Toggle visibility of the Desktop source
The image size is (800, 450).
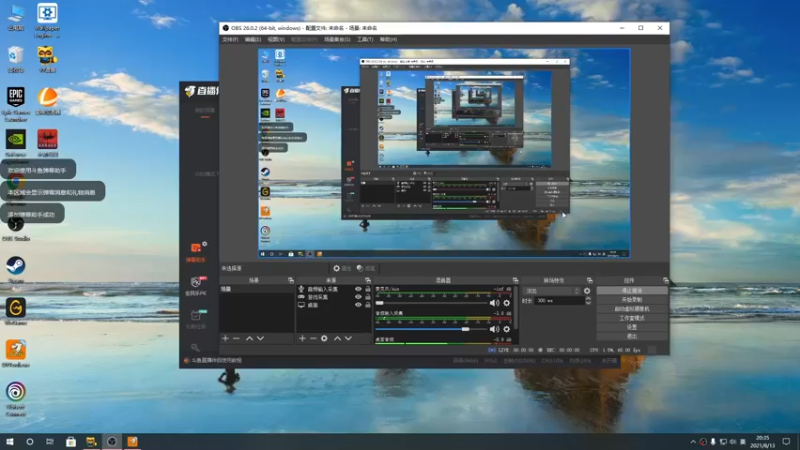tap(358, 305)
